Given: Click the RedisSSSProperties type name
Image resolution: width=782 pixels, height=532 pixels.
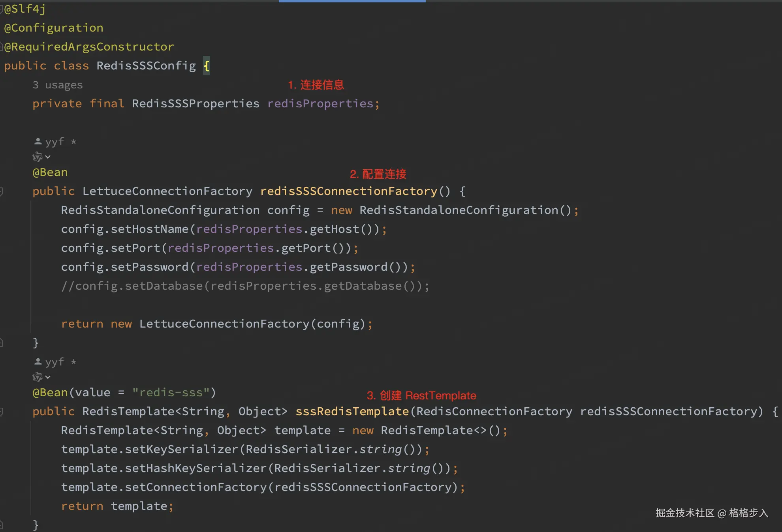Looking at the screenshot, I should 195,104.
